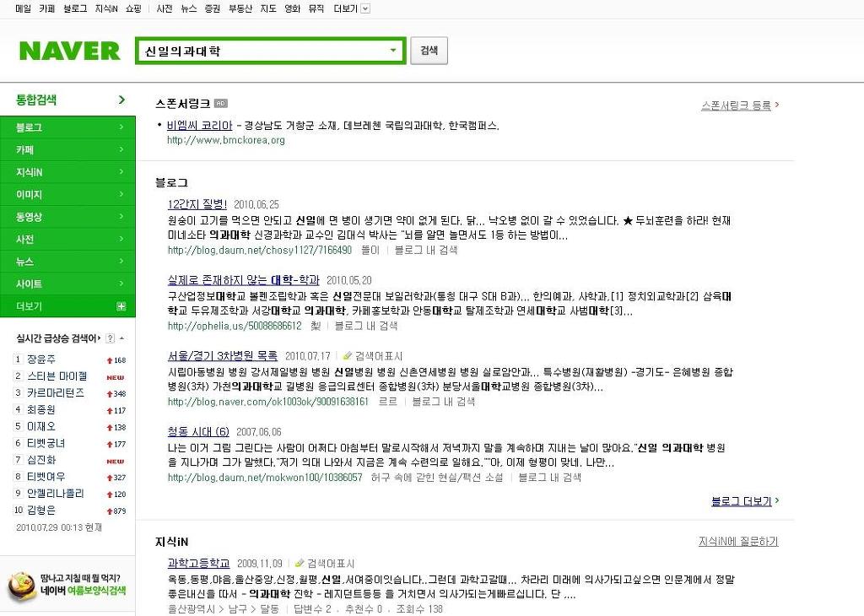Open trending keyword 카르마리턴즈
The image size is (864, 616).
tap(56, 393)
